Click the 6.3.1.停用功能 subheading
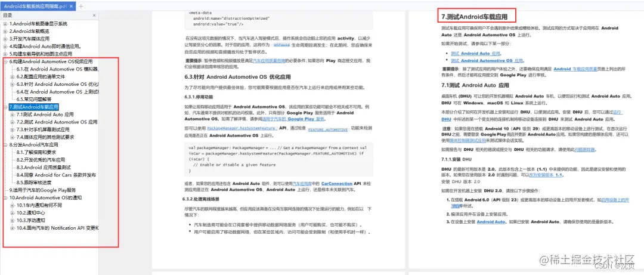644x275 pixels. (x=199, y=97)
